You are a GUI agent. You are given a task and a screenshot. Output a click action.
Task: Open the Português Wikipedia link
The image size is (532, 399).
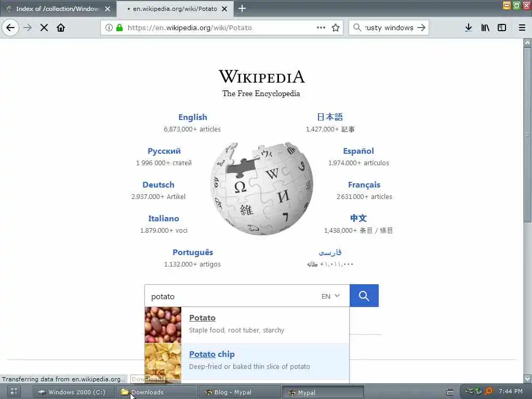click(x=193, y=252)
